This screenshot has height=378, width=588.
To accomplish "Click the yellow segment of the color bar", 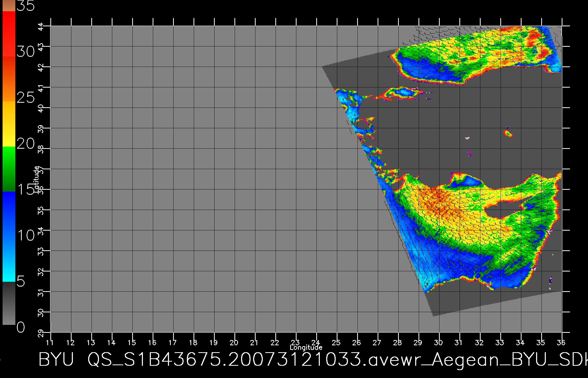I will (x=9, y=124).
